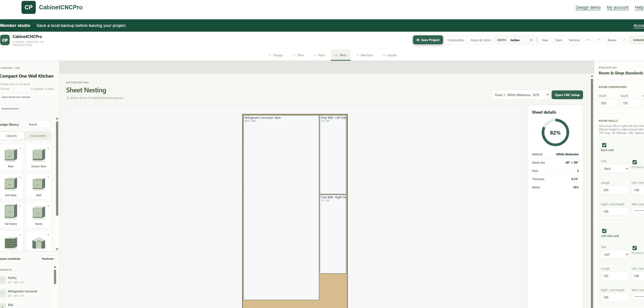This screenshot has width=644, height=308.
Task: Add Base cabinet with its plus icon
Action: (20, 148)
